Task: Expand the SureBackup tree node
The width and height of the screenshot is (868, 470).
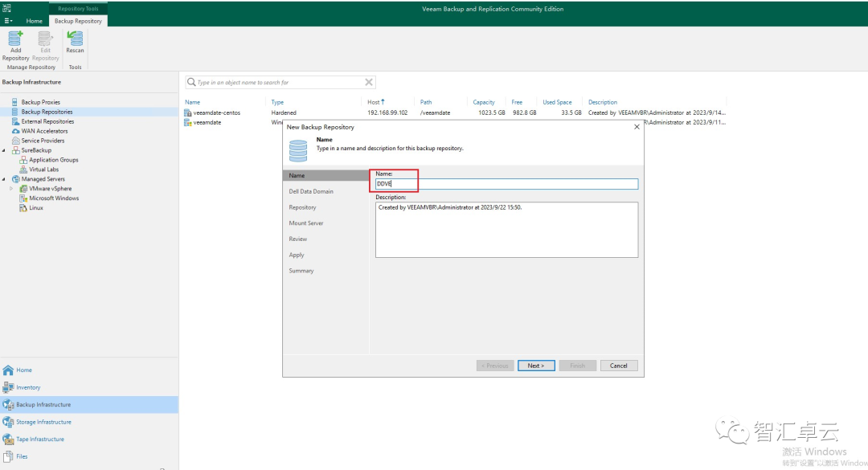Action: [4, 150]
